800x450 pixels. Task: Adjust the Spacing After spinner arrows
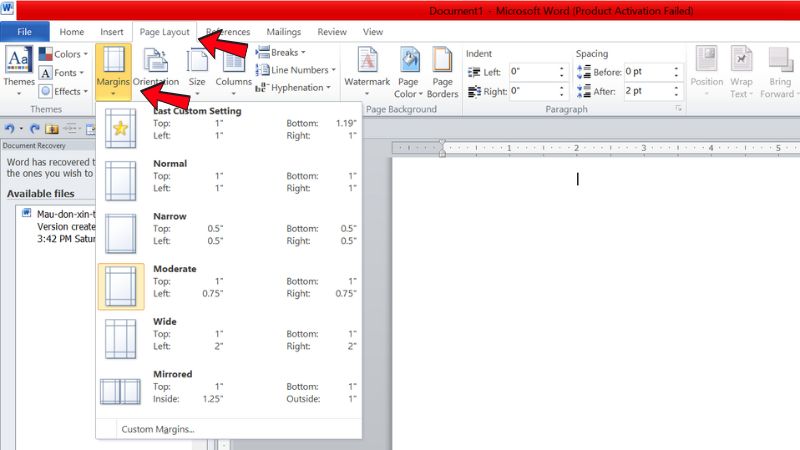coord(676,91)
